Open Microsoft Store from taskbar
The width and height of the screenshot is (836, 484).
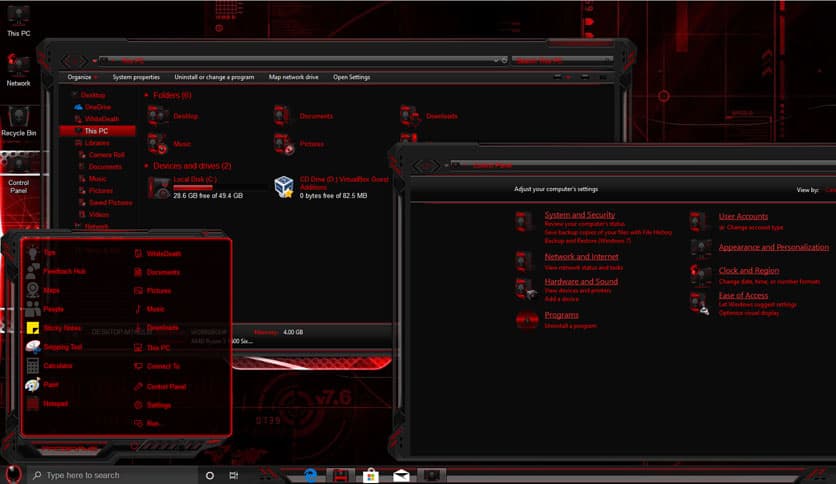pos(371,475)
